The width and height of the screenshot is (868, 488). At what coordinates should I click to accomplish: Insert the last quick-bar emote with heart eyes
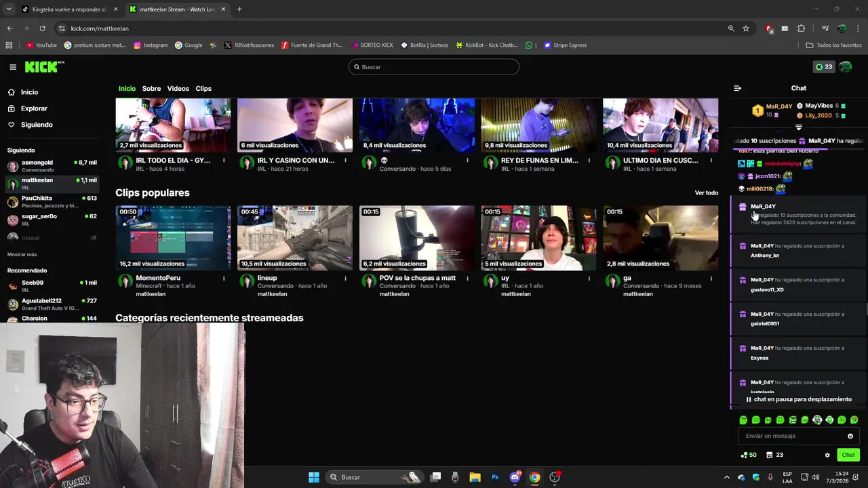(x=854, y=420)
